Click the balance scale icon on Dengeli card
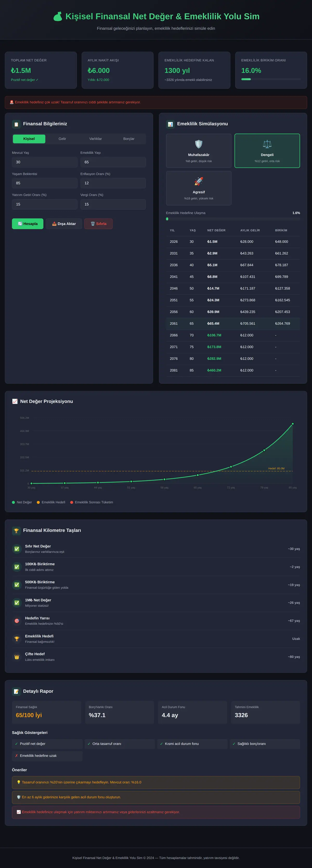Image resolution: width=312 pixels, height=868 pixels. point(267,144)
